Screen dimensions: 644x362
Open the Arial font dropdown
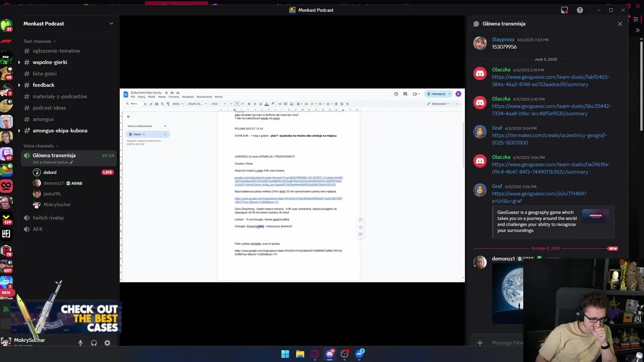(218, 104)
